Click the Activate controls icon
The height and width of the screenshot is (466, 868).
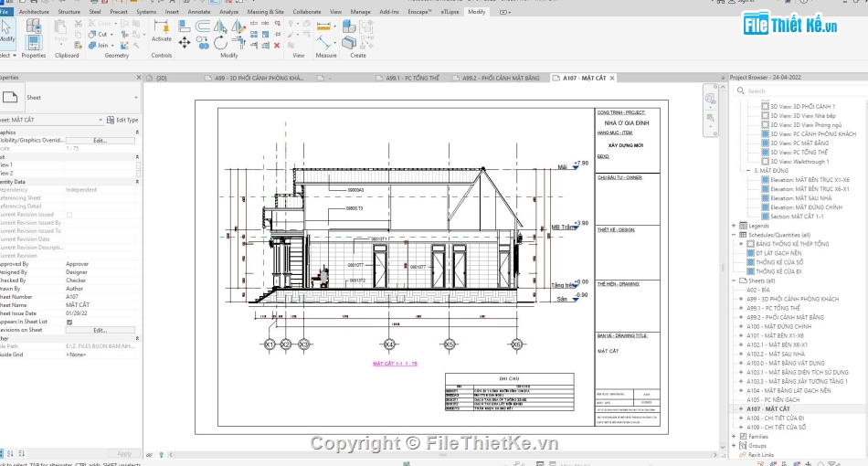point(161,30)
